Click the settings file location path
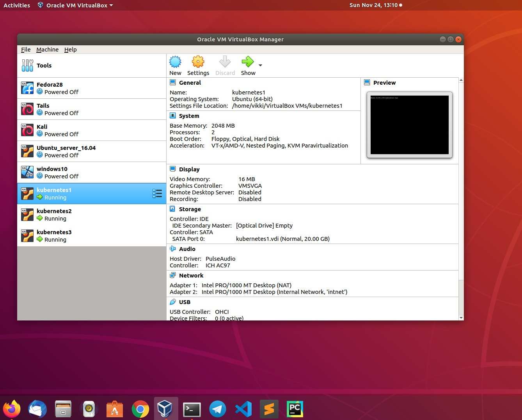The width and height of the screenshot is (522, 420). coord(287,106)
